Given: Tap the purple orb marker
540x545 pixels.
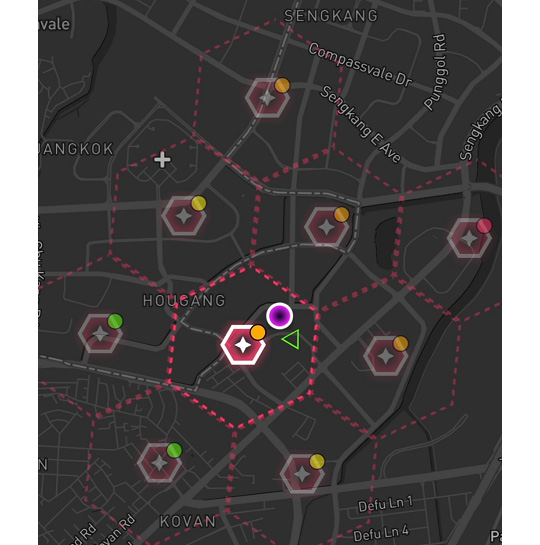Looking at the screenshot, I should (279, 316).
